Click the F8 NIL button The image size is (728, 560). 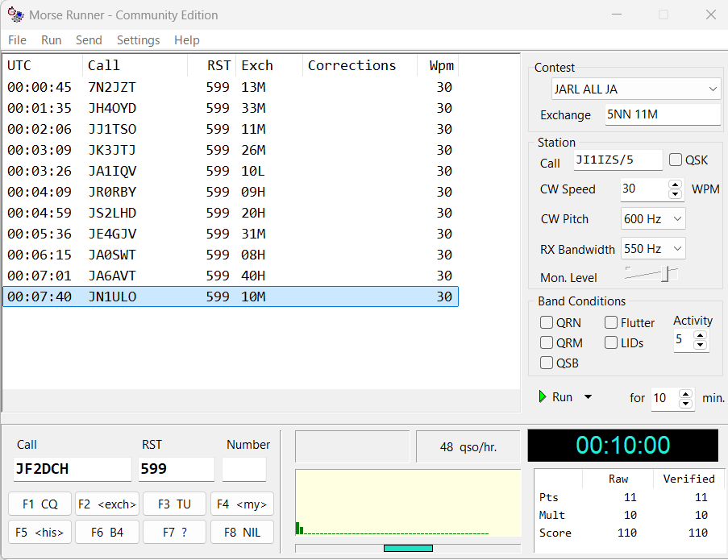[x=242, y=532]
